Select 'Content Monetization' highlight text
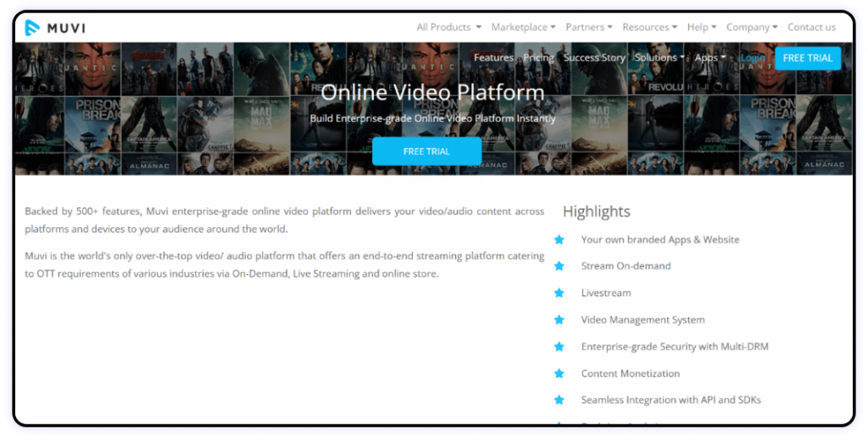 (630, 373)
